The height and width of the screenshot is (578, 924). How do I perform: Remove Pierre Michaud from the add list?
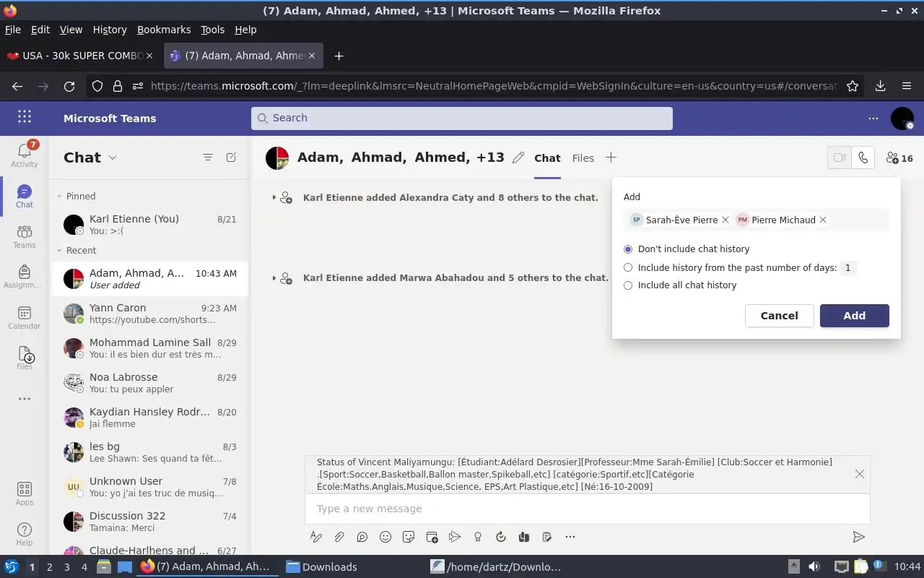tap(823, 220)
